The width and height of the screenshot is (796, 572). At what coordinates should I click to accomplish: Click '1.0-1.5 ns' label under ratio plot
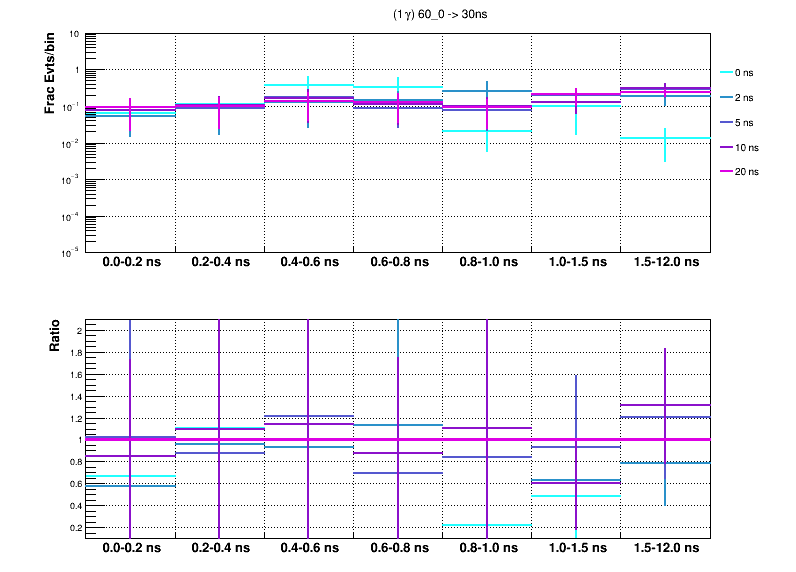(x=576, y=549)
